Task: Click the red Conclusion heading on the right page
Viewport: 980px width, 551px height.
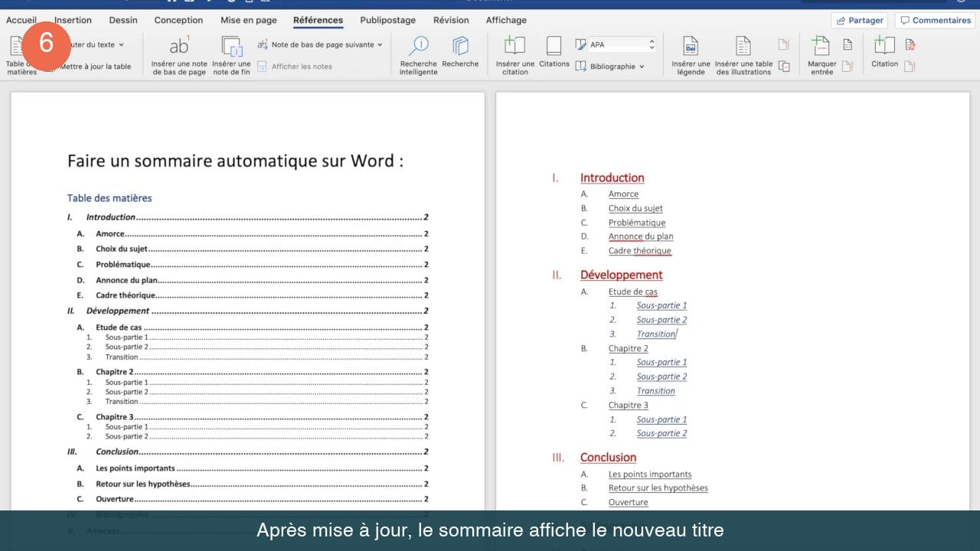Action: (x=608, y=458)
